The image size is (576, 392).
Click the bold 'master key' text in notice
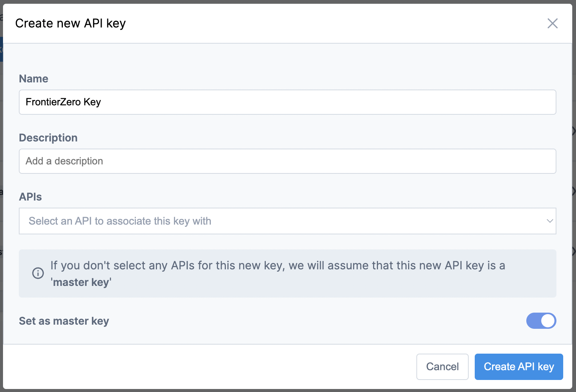81,282
